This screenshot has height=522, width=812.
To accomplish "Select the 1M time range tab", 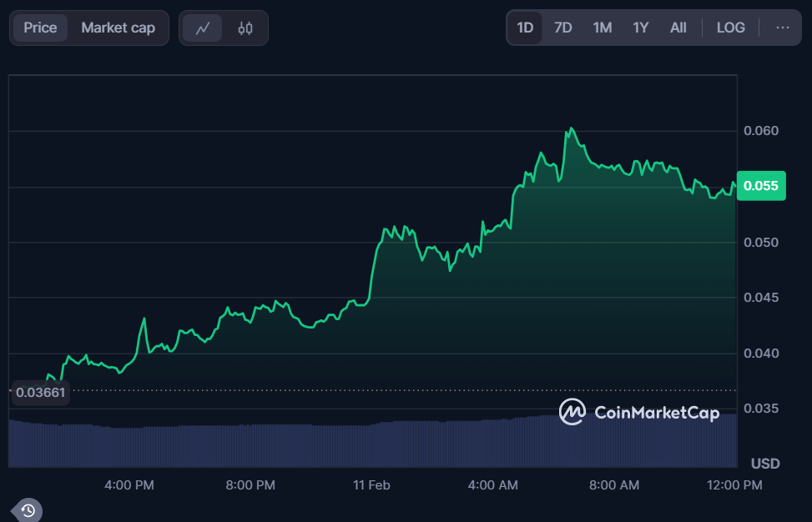I will coord(602,28).
